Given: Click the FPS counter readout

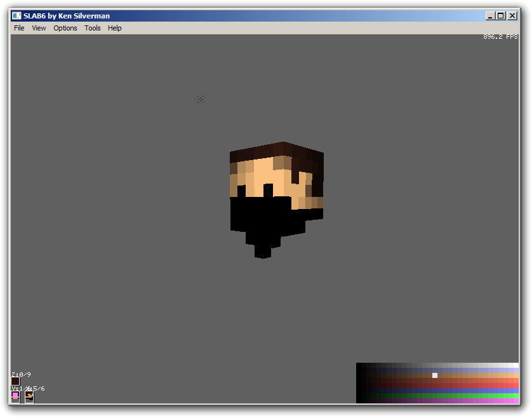Looking at the screenshot, I should tap(500, 37).
